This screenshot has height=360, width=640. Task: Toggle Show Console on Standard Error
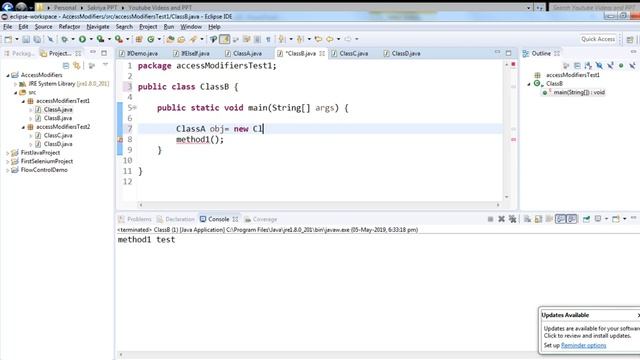572,219
